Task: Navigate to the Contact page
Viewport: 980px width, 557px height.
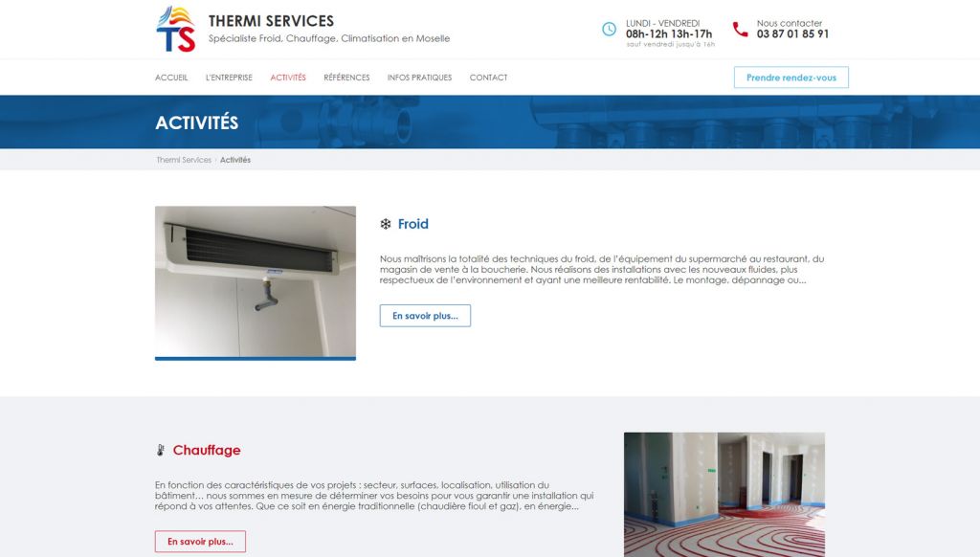Action: click(489, 78)
